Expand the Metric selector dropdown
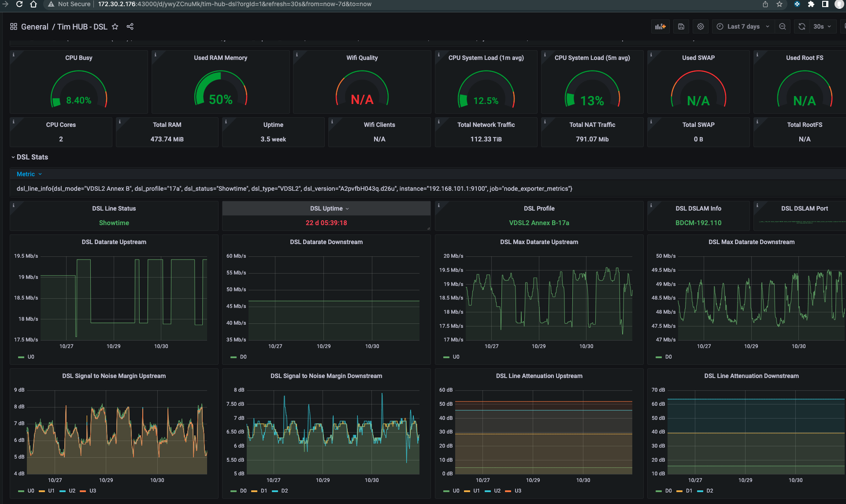 pyautogui.click(x=30, y=174)
